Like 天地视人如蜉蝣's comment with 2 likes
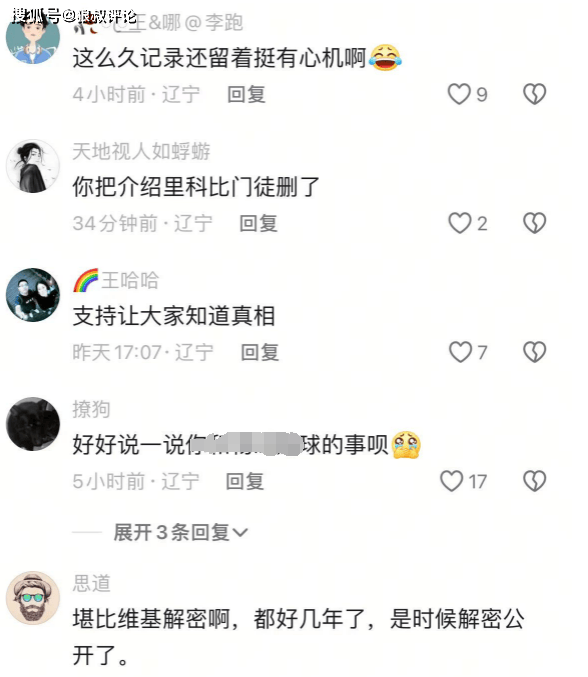The image size is (588, 677). point(459,223)
